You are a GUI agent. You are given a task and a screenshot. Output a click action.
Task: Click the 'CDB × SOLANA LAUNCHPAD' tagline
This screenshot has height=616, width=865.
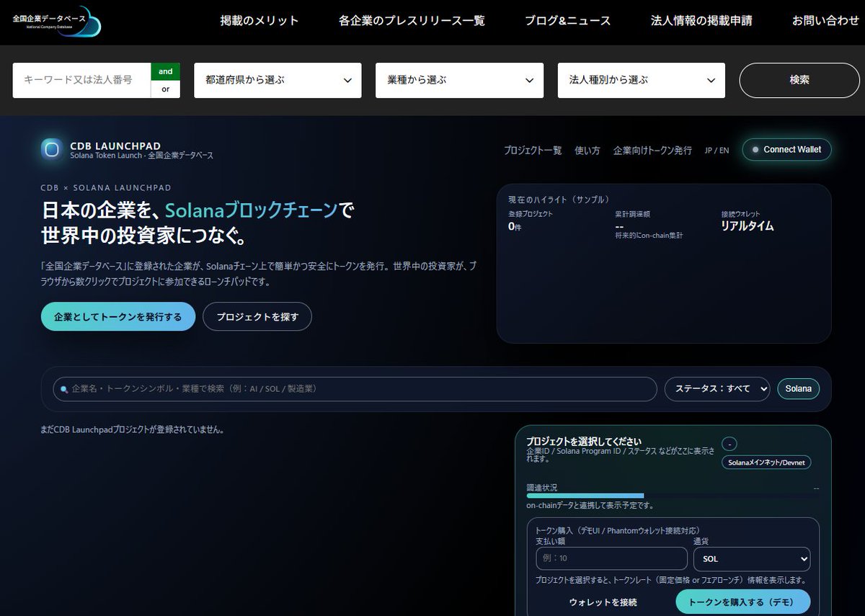click(x=106, y=187)
